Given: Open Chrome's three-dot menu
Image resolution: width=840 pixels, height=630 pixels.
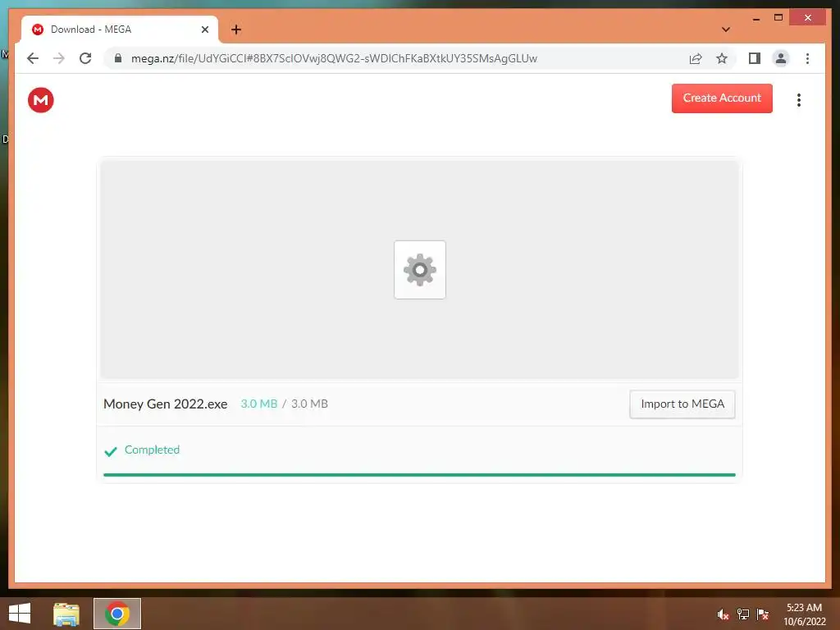Looking at the screenshot, I should pos(807,58).
